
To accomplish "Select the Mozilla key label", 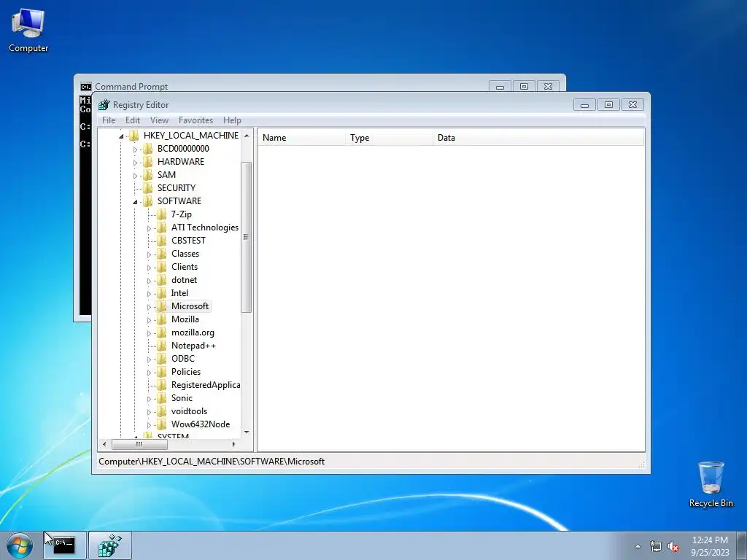I will click(185, 319).
